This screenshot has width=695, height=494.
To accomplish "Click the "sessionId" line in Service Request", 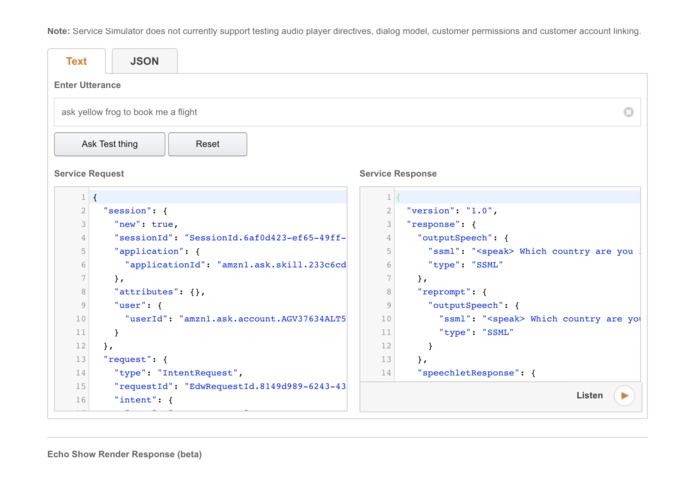I will [x=230, y=238].
